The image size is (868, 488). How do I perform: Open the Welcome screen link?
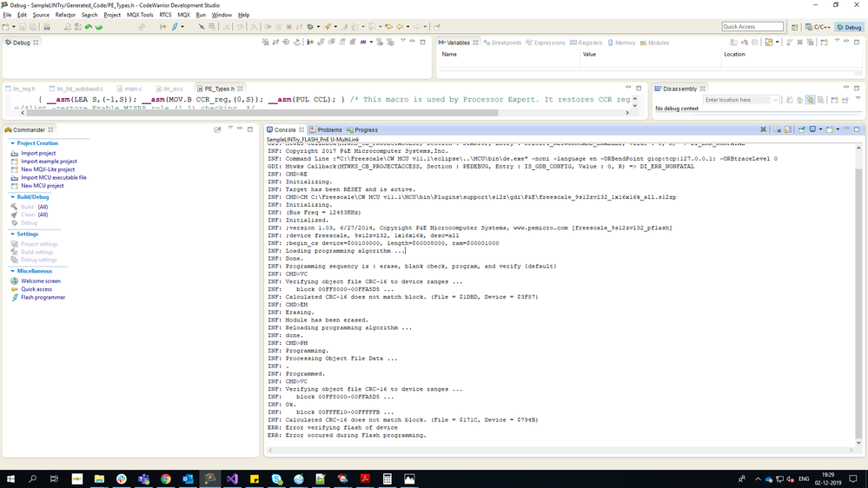point(41,281)
